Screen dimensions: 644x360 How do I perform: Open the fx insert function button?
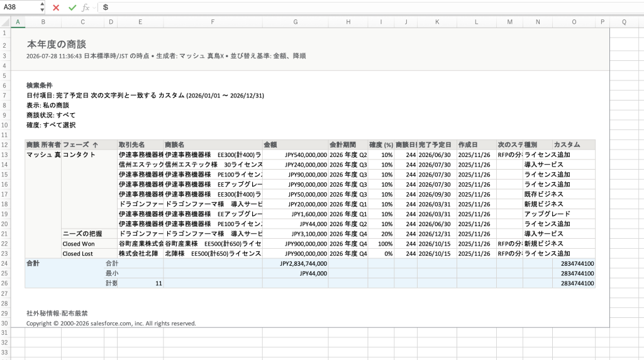[x=85, y=8]
